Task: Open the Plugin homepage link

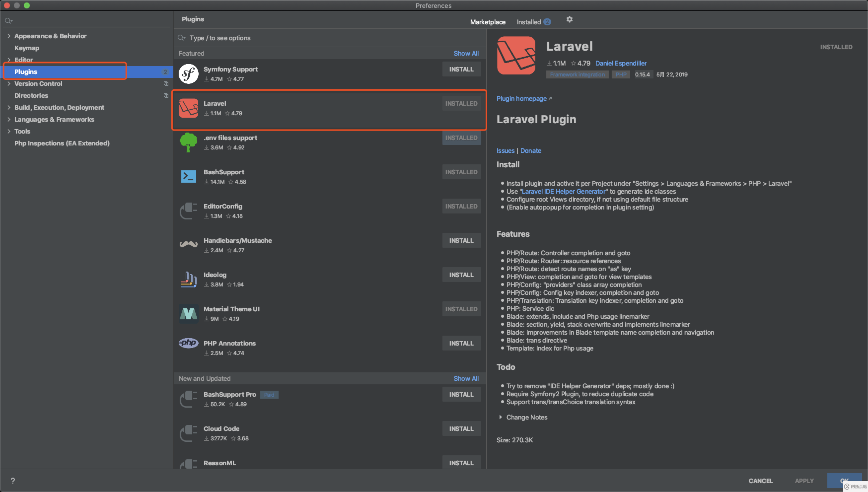Action: (x=524, y=98)
